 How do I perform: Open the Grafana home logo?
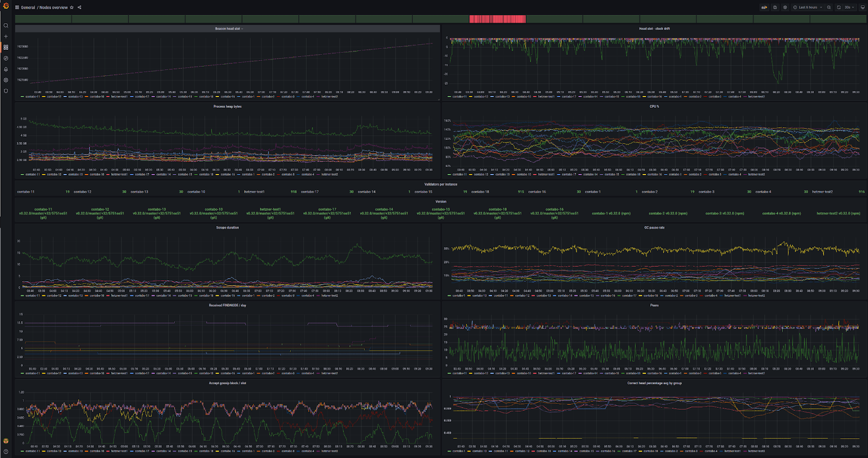[x=6, y=7]
